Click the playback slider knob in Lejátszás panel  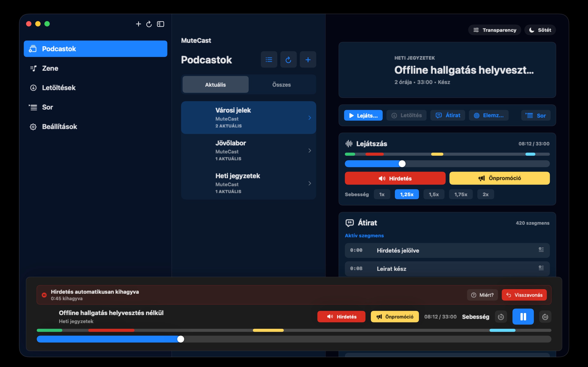pyautogui.click(x=402, y=164)
